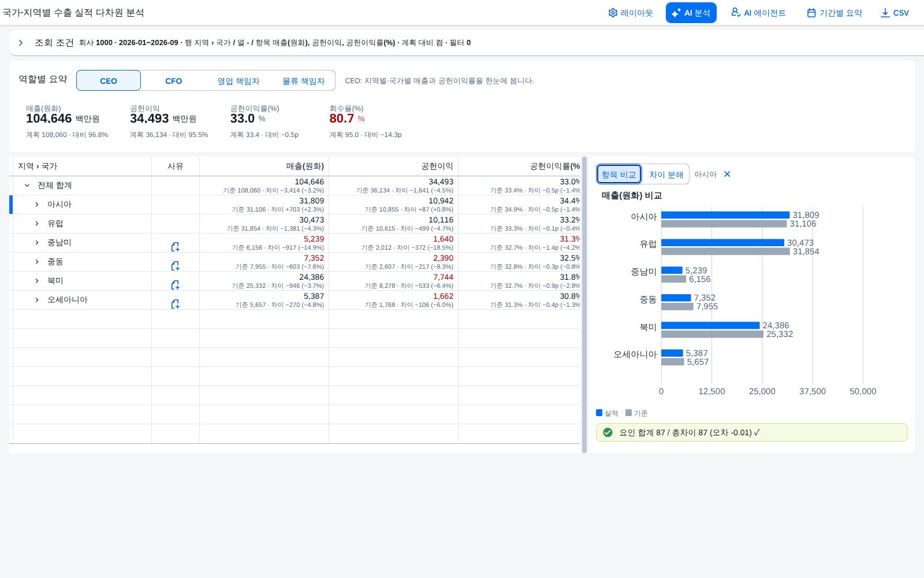The image size is (924, 578).
Task: Click the 공헌이익 KPI value 34.493
Action: click(x=150, y=118)
